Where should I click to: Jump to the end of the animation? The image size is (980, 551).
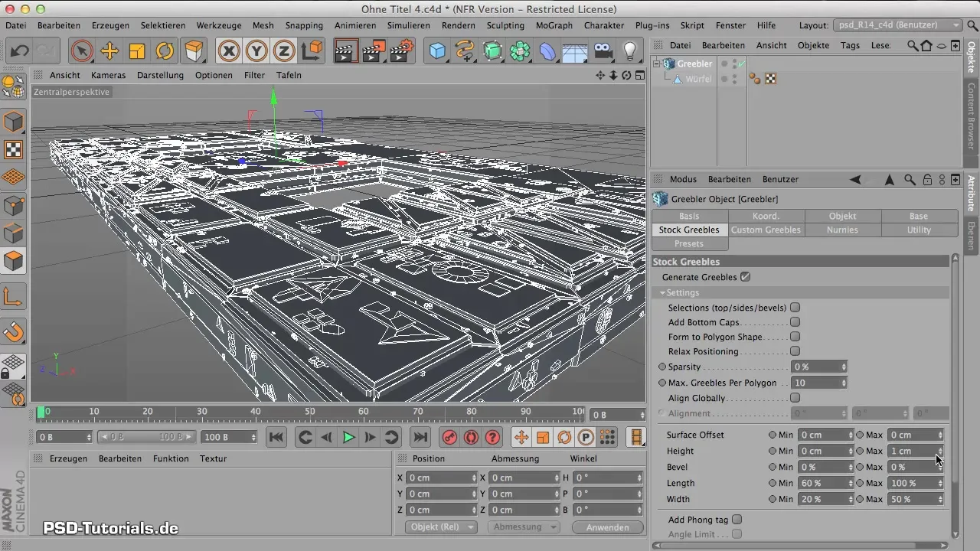(x=420, y=437)
